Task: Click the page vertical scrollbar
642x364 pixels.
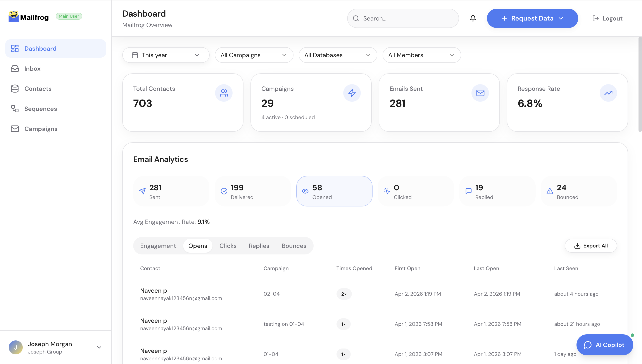Action: [x=640, y=84]
